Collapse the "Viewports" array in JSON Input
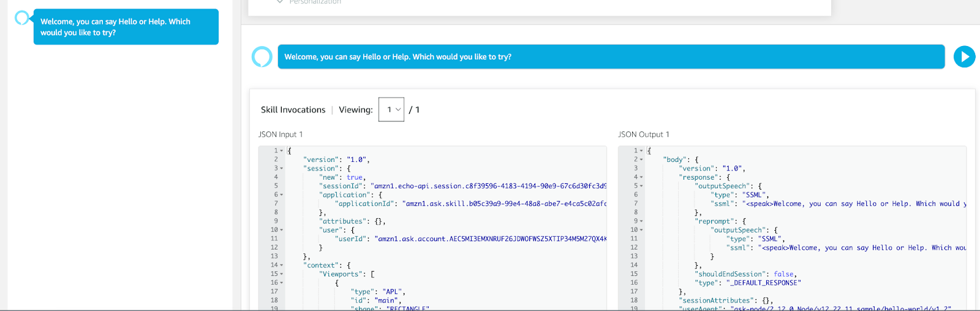The image size is (980, 311). click(282, 274)
